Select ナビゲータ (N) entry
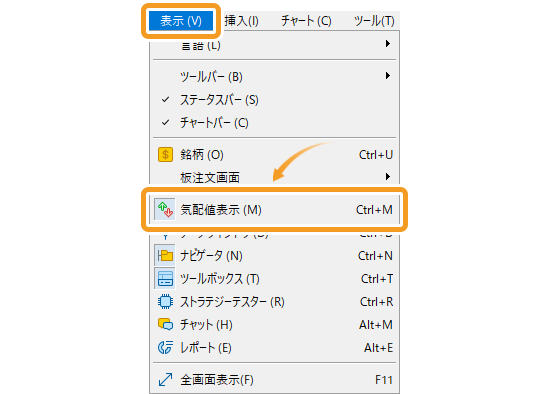 pos(274,255)
